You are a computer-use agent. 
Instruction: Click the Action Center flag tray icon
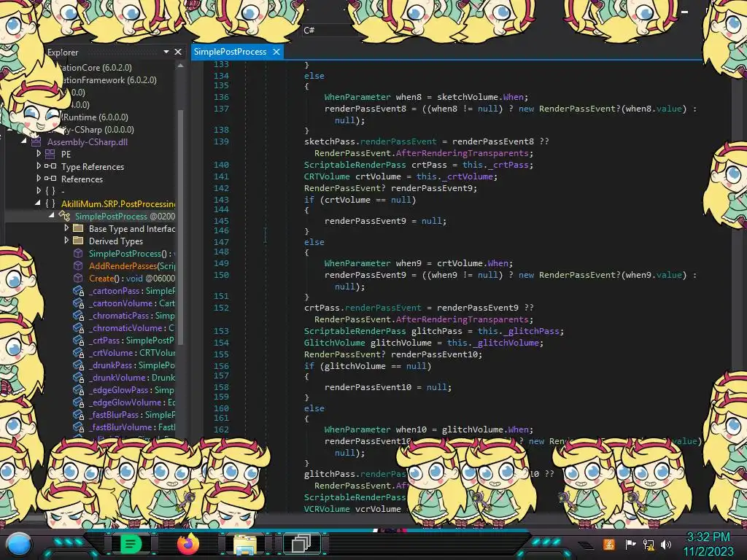click(630, 544)
